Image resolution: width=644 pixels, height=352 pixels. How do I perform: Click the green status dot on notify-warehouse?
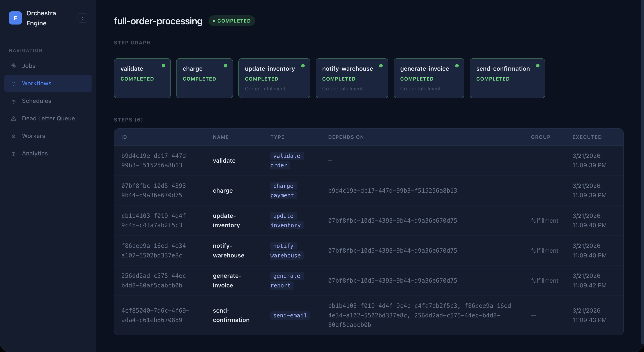tap(381, 66)
